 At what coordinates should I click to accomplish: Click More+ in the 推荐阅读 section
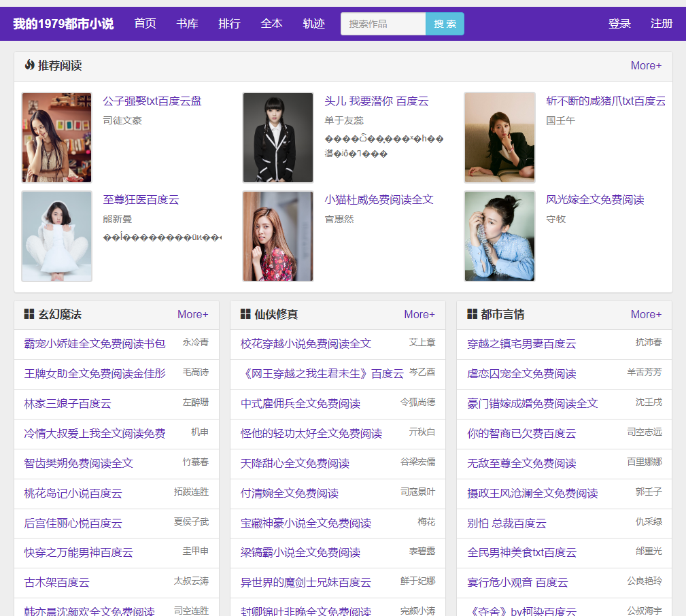point(646,66)
